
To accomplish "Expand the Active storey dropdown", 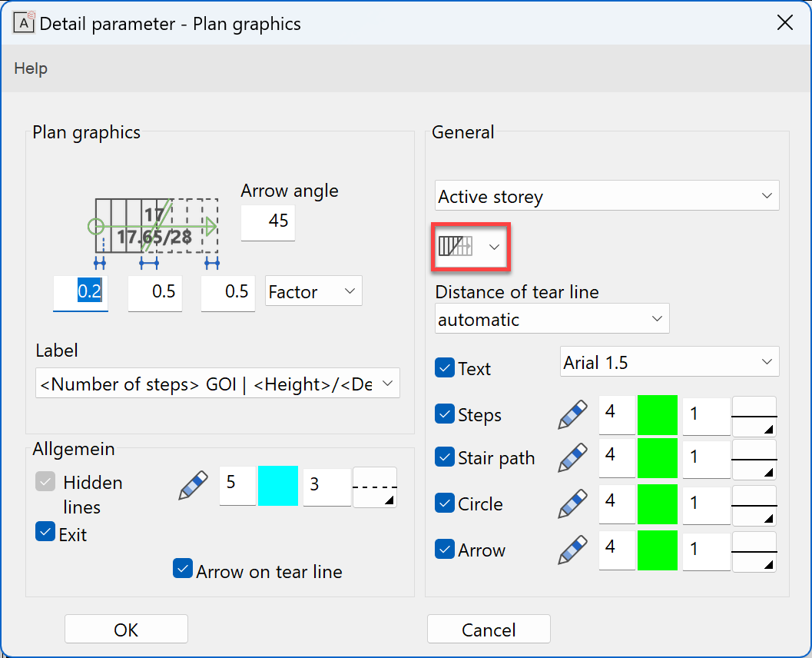I will [x=607, y=196].
